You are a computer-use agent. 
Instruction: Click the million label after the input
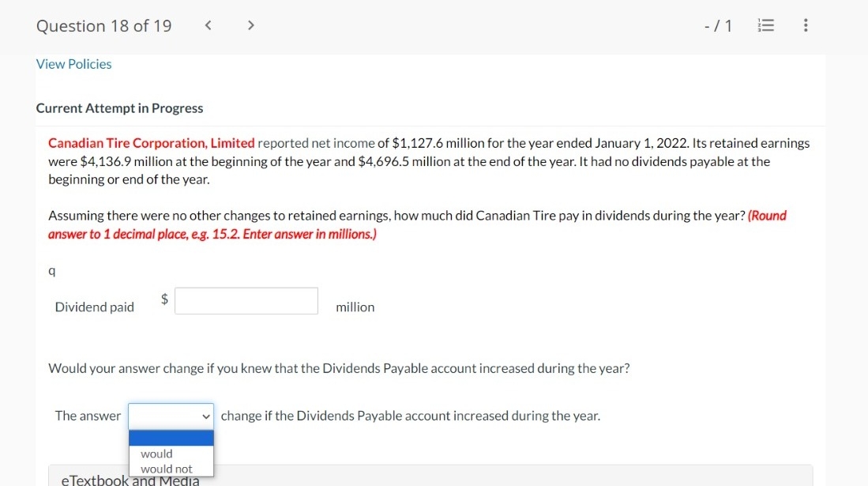coord(355,307)
